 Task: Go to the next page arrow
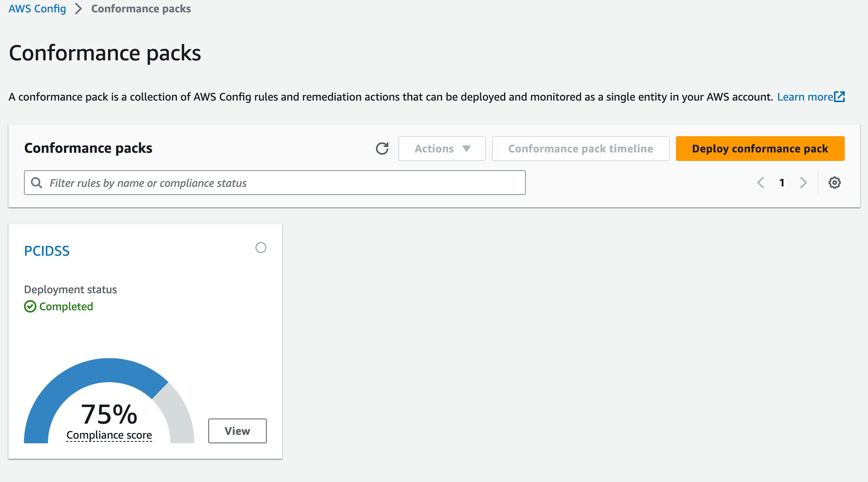click(x=804, y=183)
